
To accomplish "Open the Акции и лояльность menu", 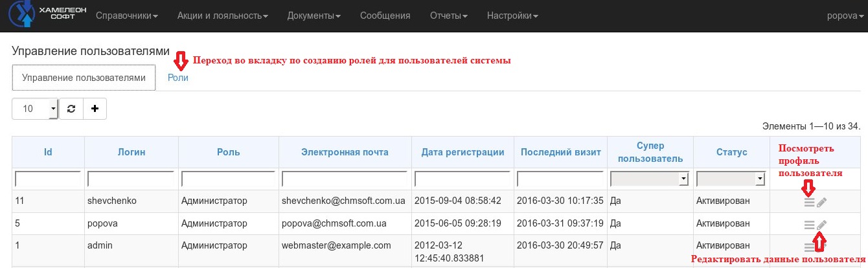I will pyautogui.click(x=223, y=16).
